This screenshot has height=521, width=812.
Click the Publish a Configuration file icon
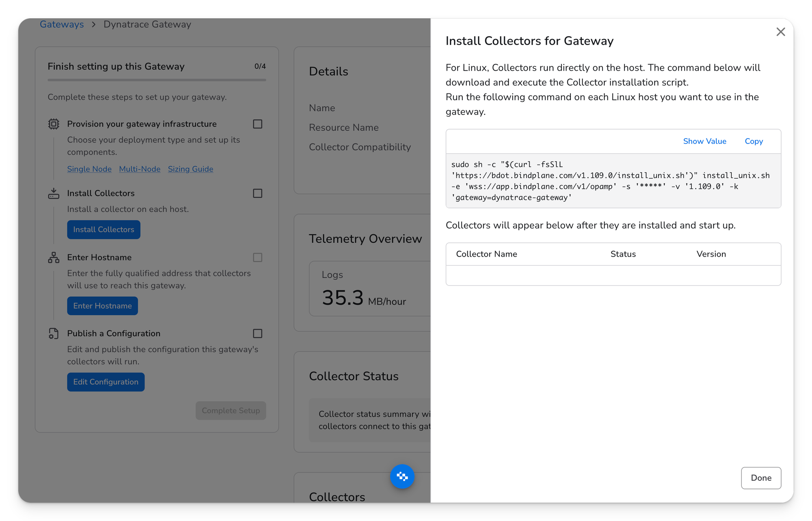(x=54, y=333)
